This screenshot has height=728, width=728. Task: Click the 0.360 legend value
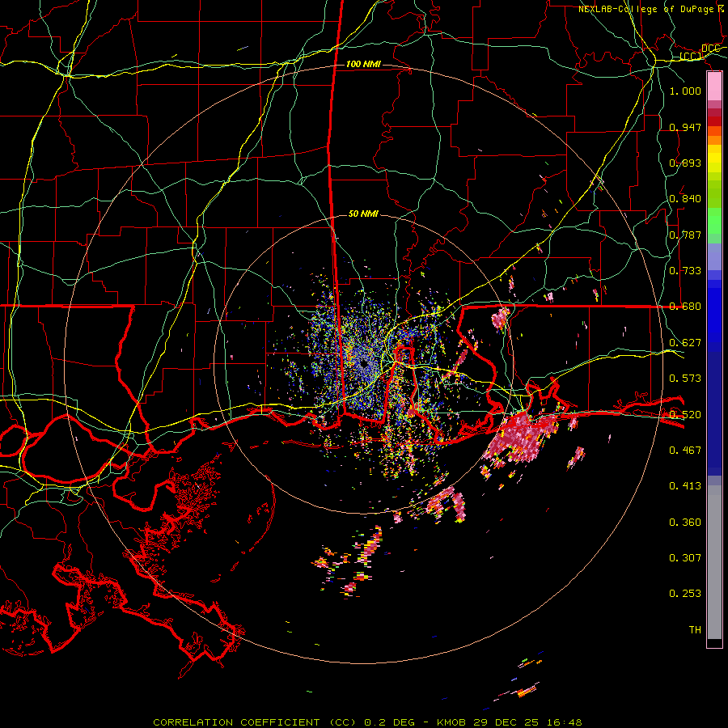click(x=685, y=523)
